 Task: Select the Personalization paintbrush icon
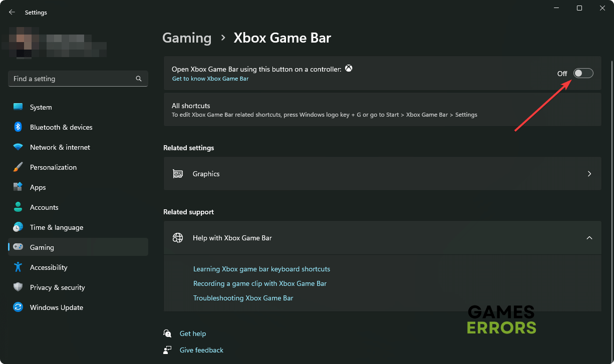[18, 167]
